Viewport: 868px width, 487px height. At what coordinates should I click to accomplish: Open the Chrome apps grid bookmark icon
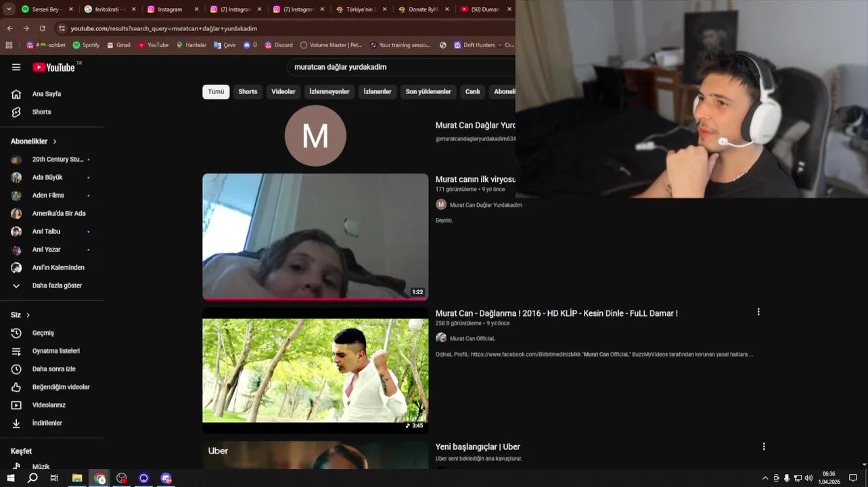[9, 45]
